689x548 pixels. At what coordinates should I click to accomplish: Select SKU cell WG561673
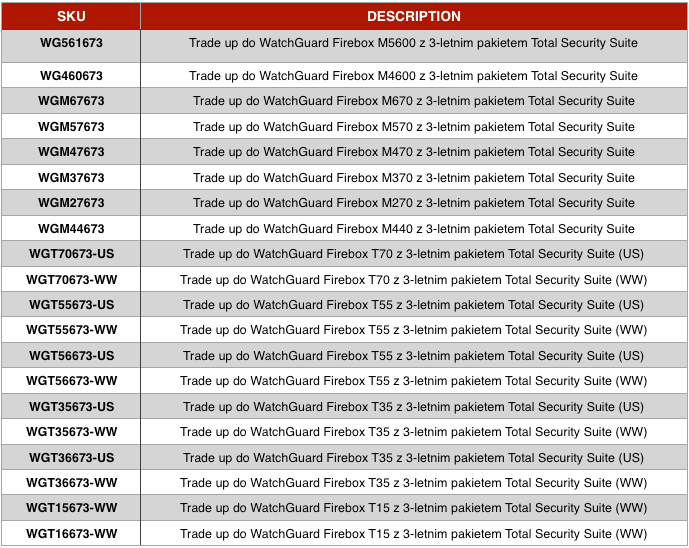coord(71,46)
